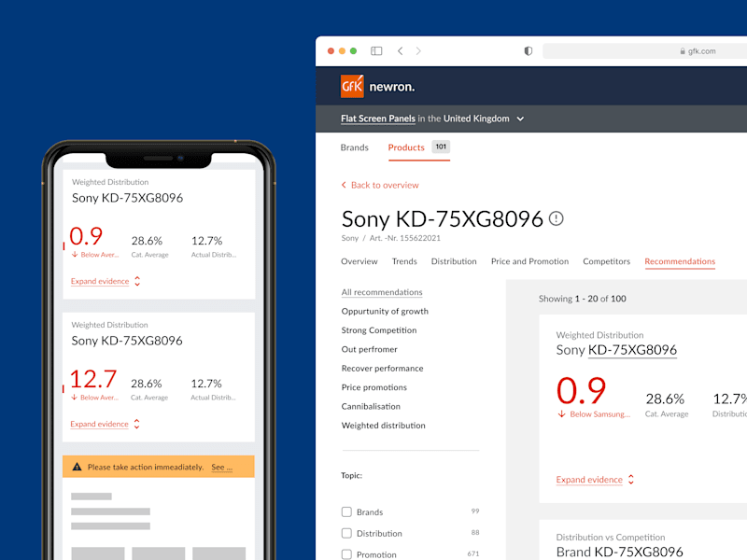Click the gfk.com address bar
Image resolution: width=747 pixels, height=560 pixels.
[645, 51]
